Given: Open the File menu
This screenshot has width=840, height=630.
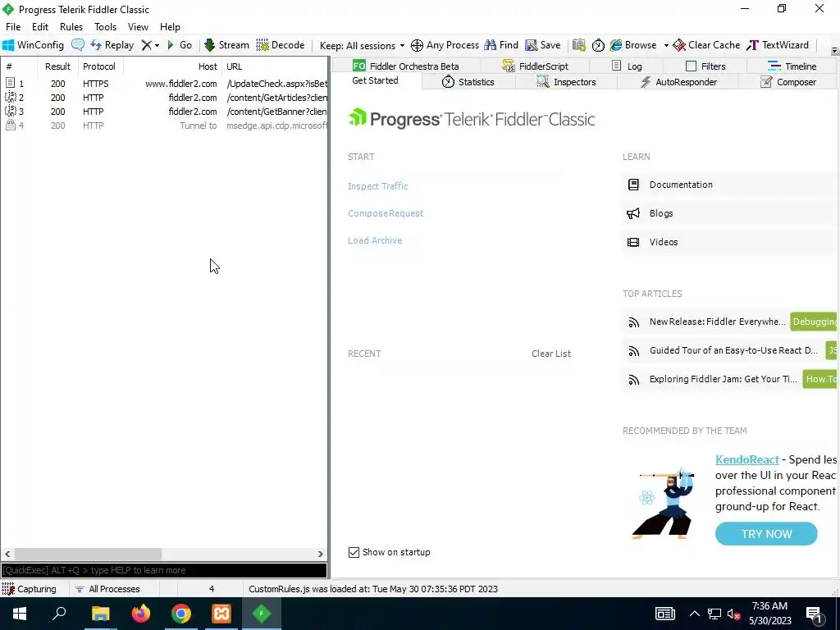Looking at the screenshot, I should coord(13,27).
